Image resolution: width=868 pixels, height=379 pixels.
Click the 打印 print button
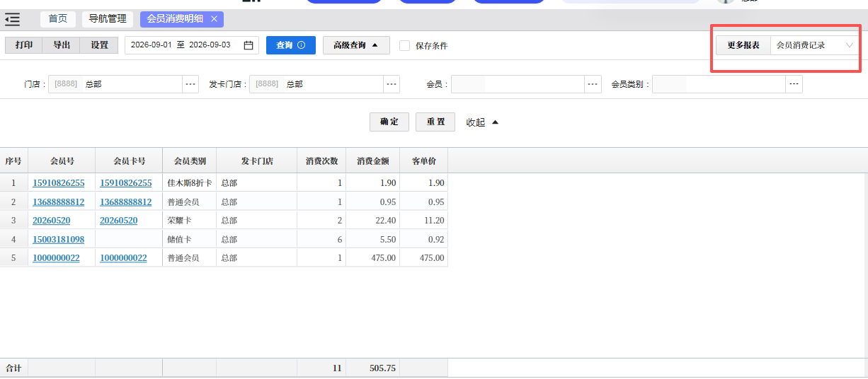(24, 45)
